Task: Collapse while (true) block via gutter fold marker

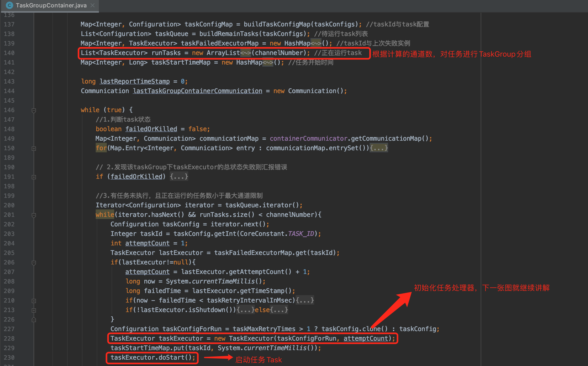Action: pyautogui.click(x=34, y=110)
